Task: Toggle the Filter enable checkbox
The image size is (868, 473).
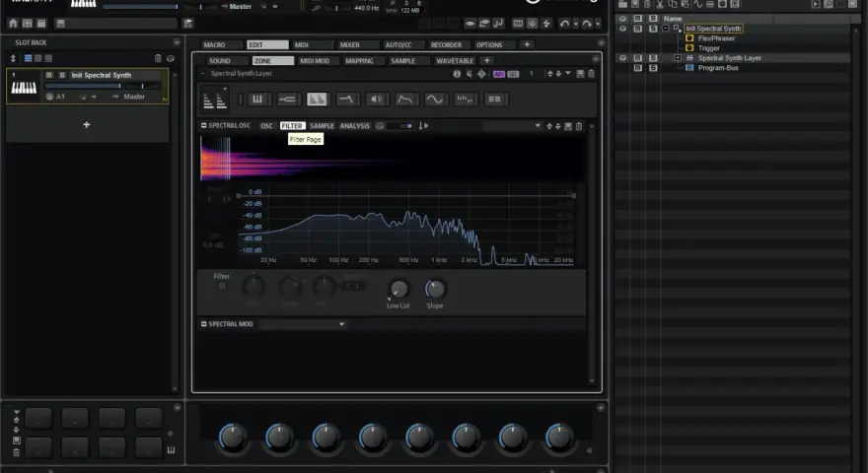Action: pyautogui.click(x=221, y=286)
